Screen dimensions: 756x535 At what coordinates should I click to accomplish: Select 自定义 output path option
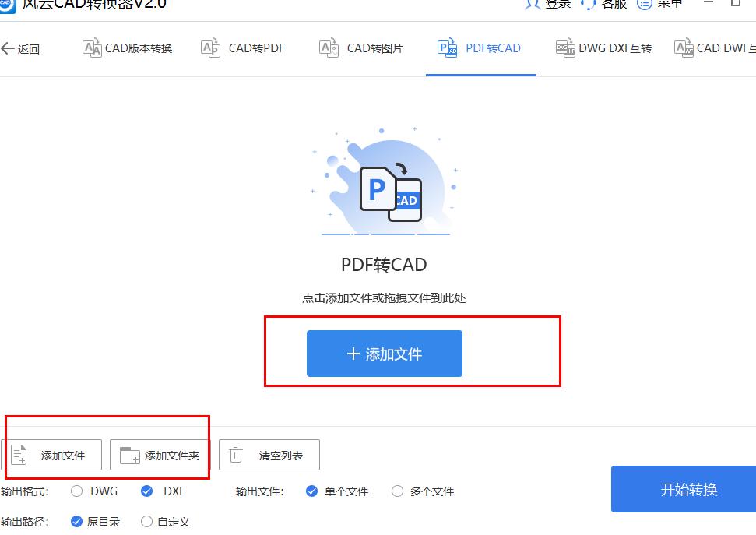click(x=146, y=522)
